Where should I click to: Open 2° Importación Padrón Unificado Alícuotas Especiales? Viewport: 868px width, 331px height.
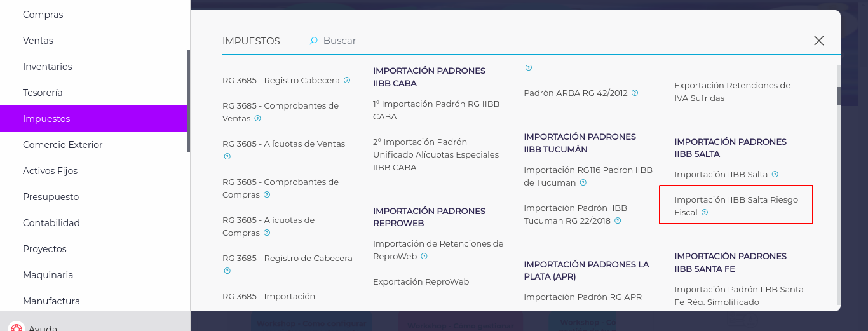(436, 155)
